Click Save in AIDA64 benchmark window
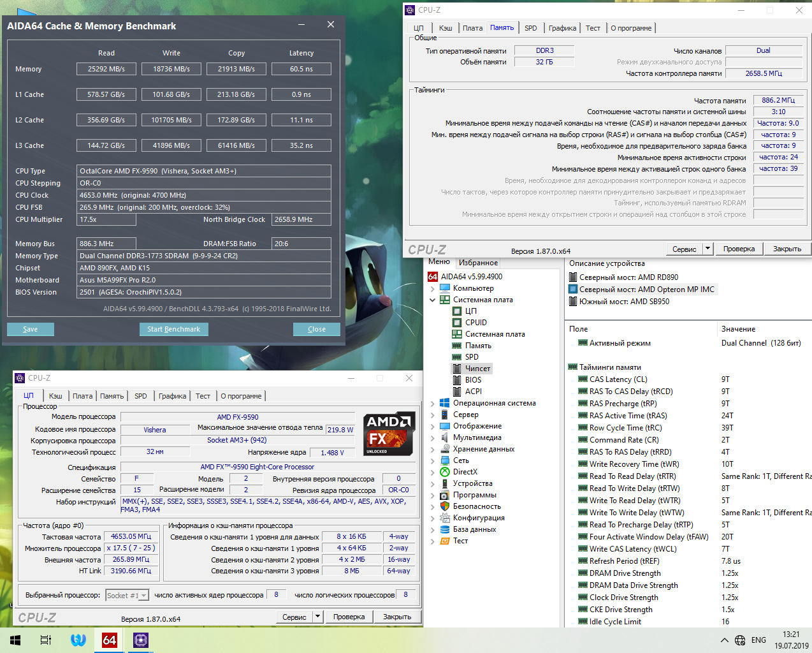 tap(30, 329)
